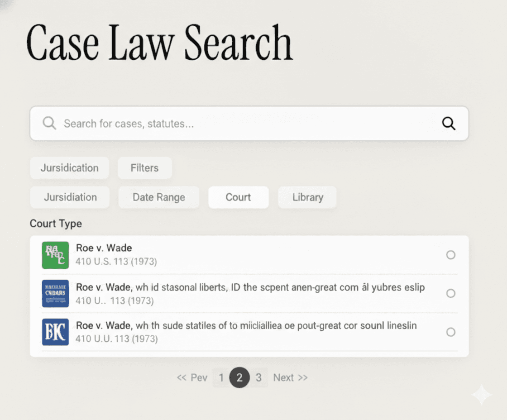Open the Roe v. Wade 410 U.S. 113 result
Image resolution: width=507 pixels, height=420 pixels.
coord(104,248)
